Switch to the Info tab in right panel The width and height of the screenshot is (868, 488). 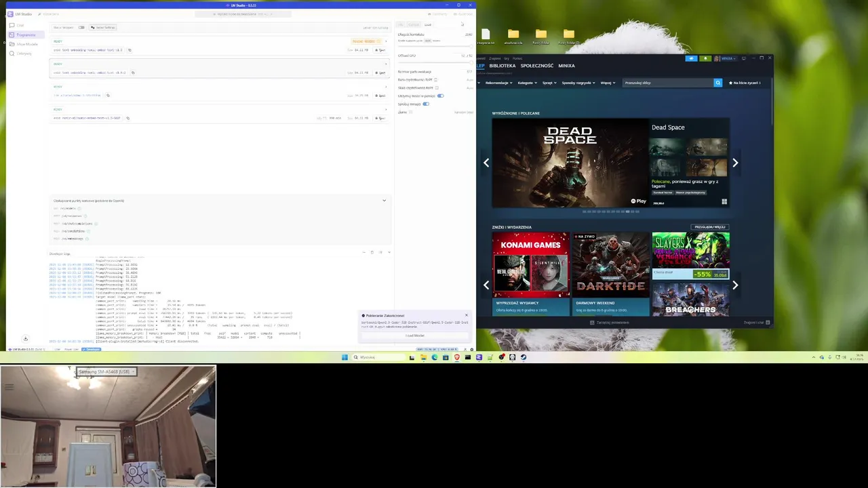(x=401, y=24)
